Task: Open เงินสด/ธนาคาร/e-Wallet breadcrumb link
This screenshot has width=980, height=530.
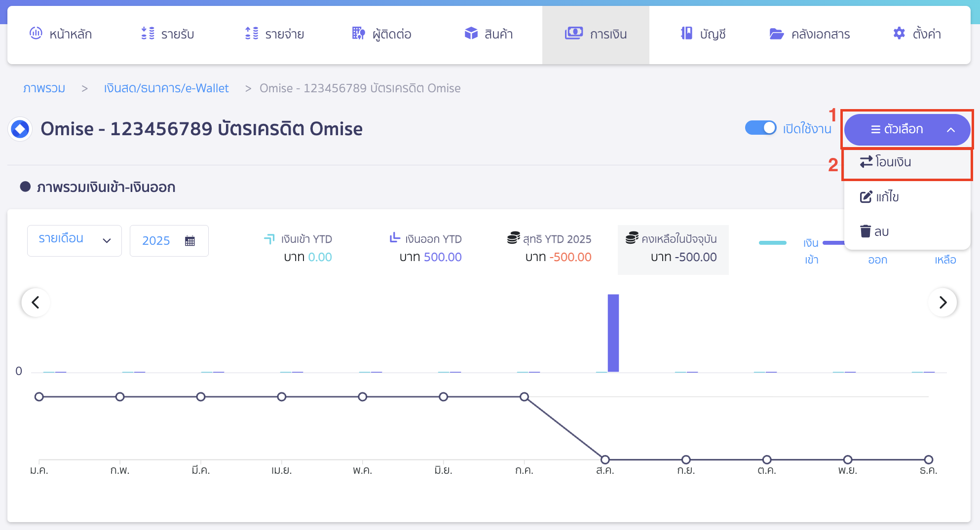Action: point(166,88)
